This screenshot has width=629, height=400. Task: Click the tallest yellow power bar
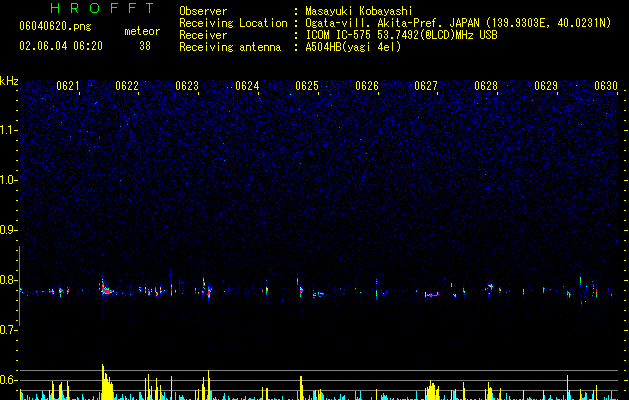(x=103, y=382)
